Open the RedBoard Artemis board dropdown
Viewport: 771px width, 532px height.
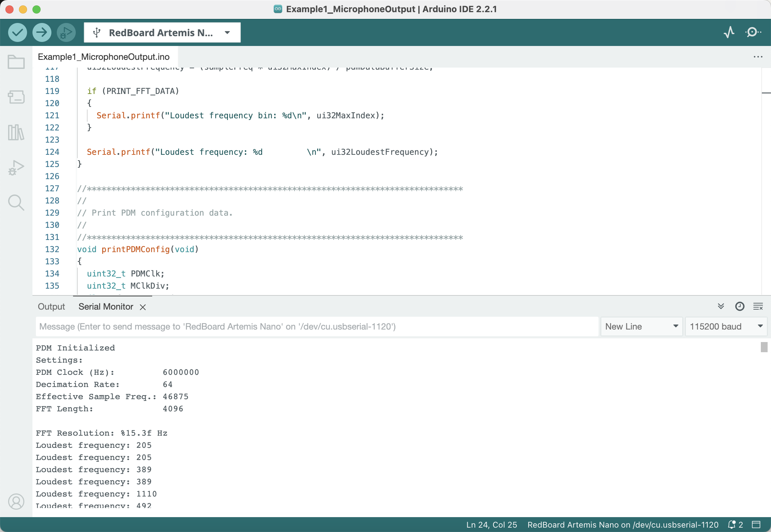coord(162,33)
